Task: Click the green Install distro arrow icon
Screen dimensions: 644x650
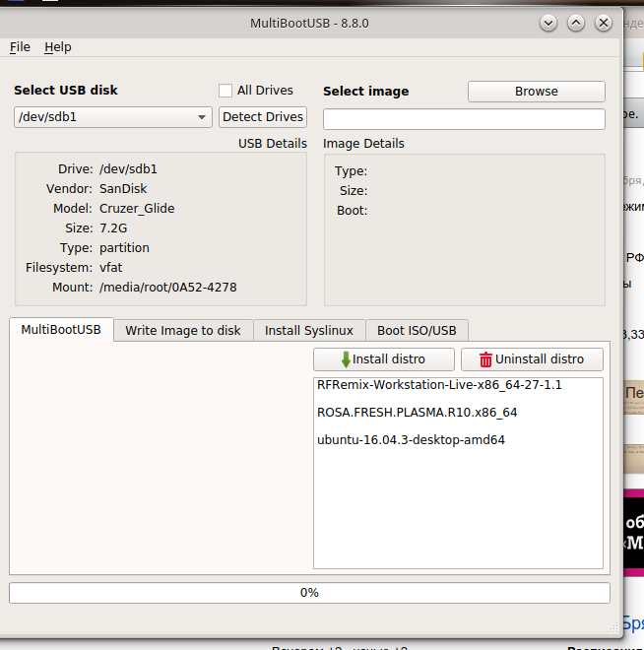Action: [x=345, y=359]
